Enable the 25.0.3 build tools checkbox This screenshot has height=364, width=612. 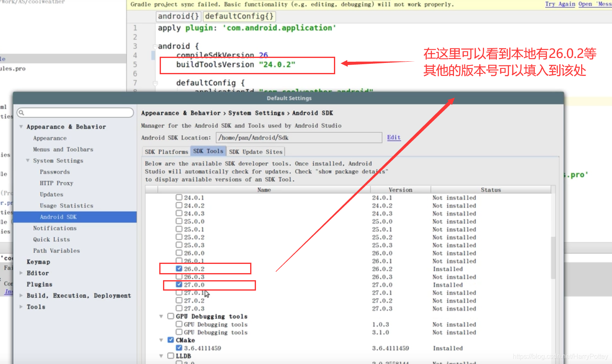179,245
